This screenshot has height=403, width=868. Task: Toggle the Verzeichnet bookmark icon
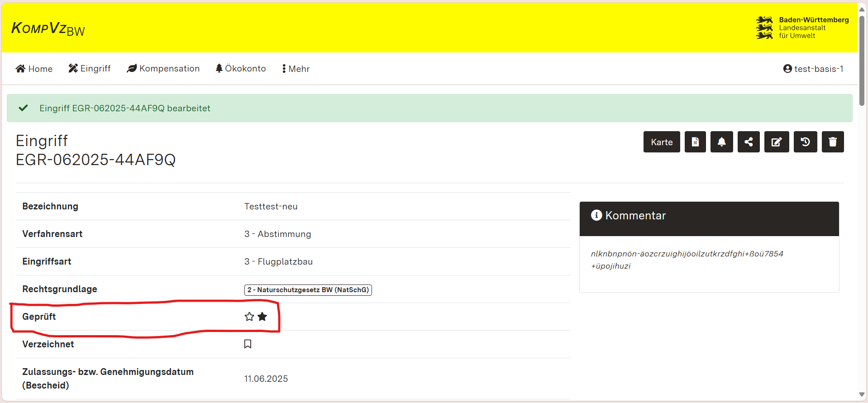[x=248, y=344]
